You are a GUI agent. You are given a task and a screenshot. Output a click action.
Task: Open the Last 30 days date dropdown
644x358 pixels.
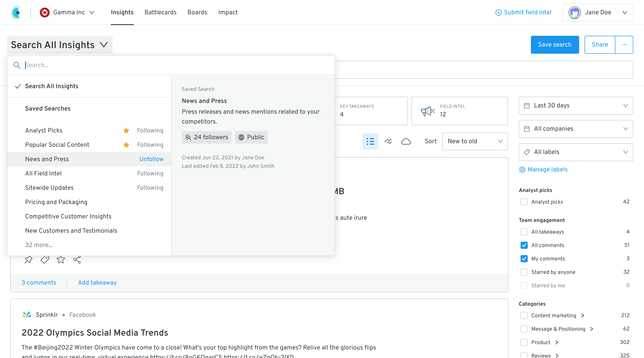pyautogui.click(x=576, y=106)
